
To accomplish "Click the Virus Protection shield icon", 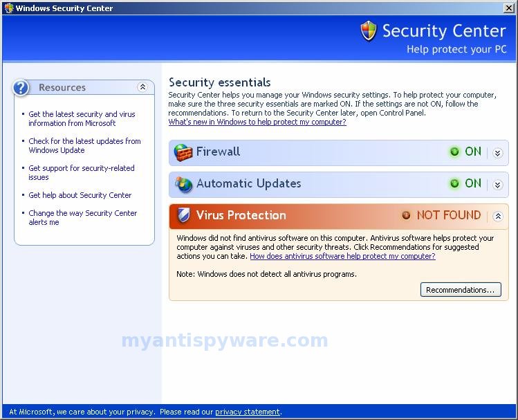I will [x=183, y=215].
